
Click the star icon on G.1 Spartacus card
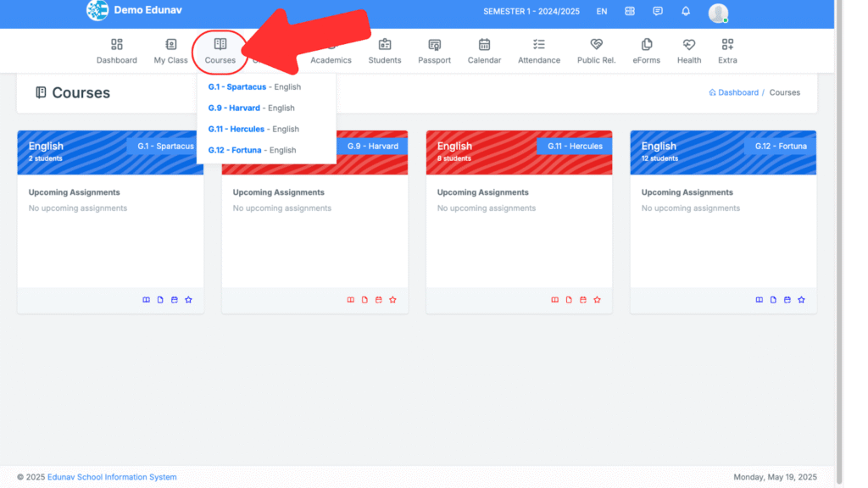click(188, 300)
